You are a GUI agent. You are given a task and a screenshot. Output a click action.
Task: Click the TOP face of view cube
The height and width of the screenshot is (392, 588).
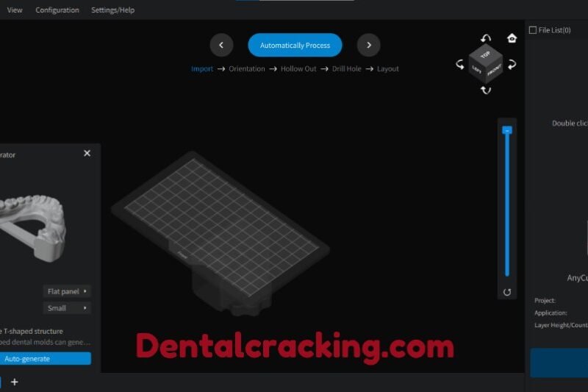pos(486,54)
